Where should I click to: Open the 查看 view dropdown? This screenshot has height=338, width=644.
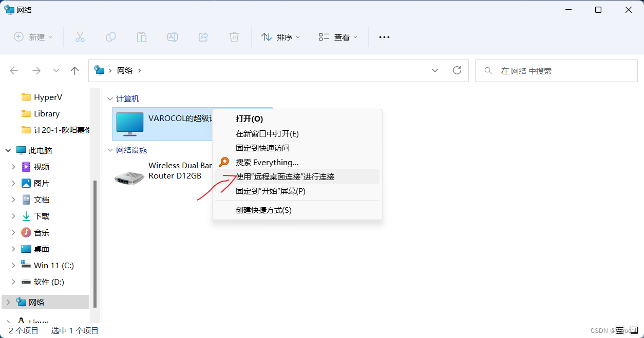pyautogui.click(x=338, y=37)
